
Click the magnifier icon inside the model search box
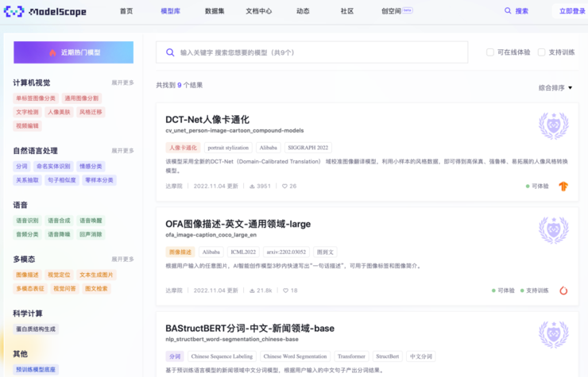pyautogui.click(x=170, y=52)
